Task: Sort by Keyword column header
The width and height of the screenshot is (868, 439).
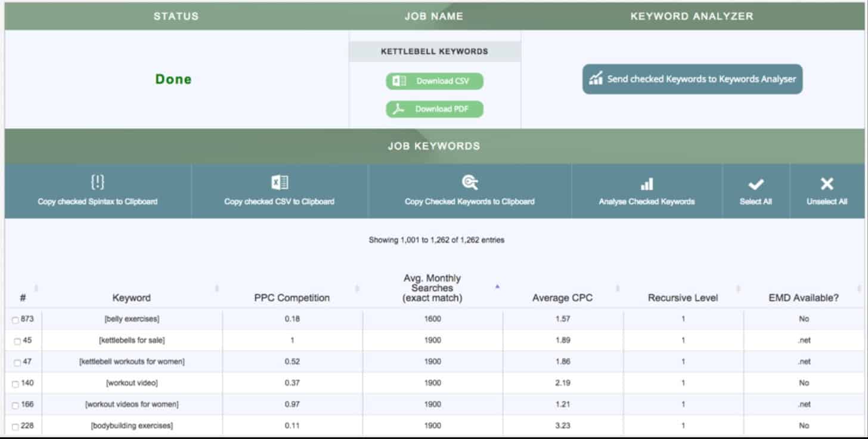Action: pos(131,298)
